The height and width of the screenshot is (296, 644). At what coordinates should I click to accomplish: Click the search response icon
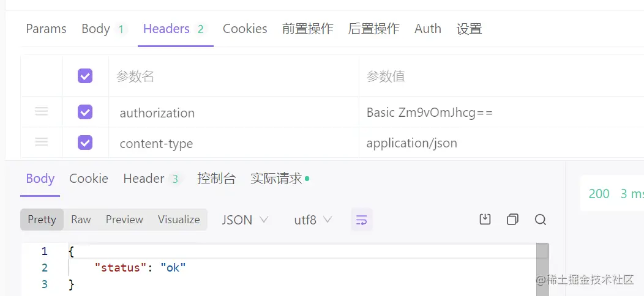pos(541,220)
